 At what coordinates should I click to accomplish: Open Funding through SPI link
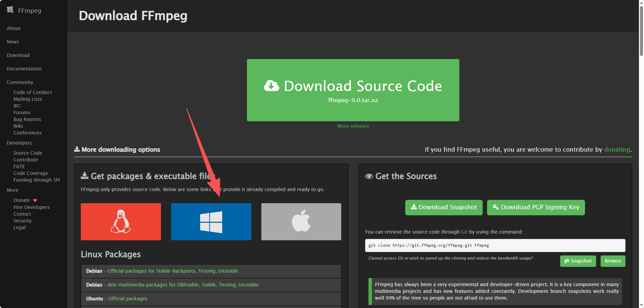click(37, 180)
